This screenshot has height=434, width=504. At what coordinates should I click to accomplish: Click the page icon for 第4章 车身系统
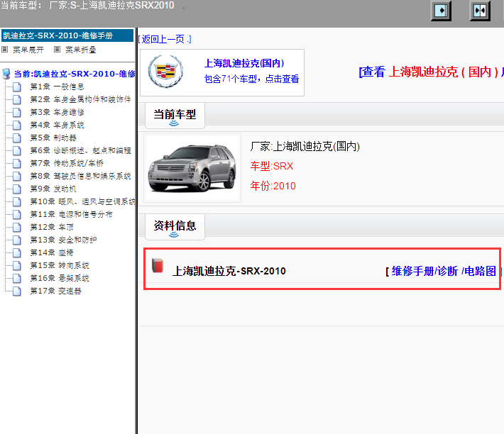tap(17, 125)
